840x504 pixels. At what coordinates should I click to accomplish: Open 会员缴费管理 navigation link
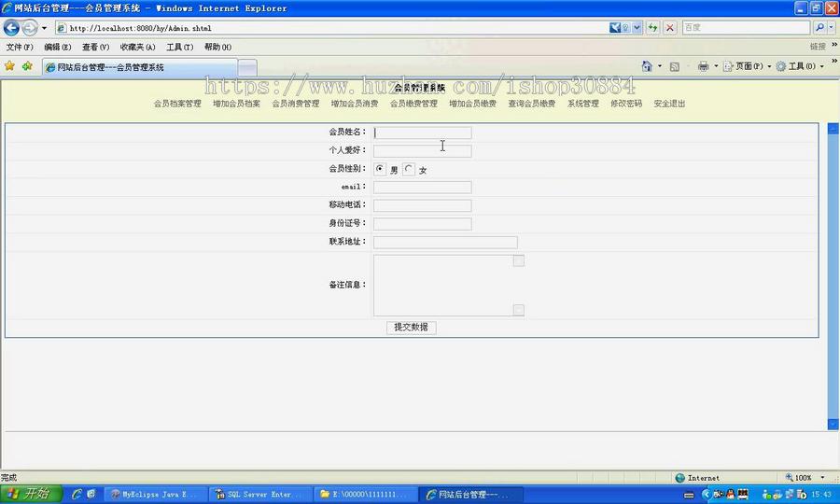pos(413,104)
